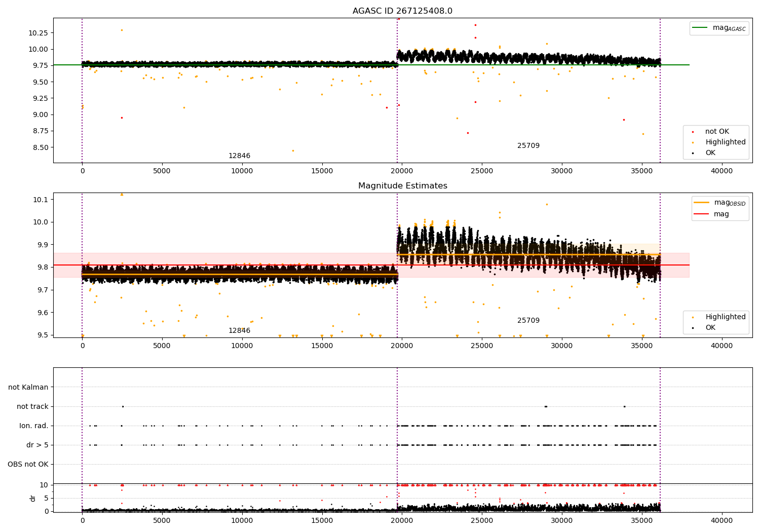Click the green line swatch in the mag AGASC legend
This screenshot has width=760, height=532.
[700, 28]
